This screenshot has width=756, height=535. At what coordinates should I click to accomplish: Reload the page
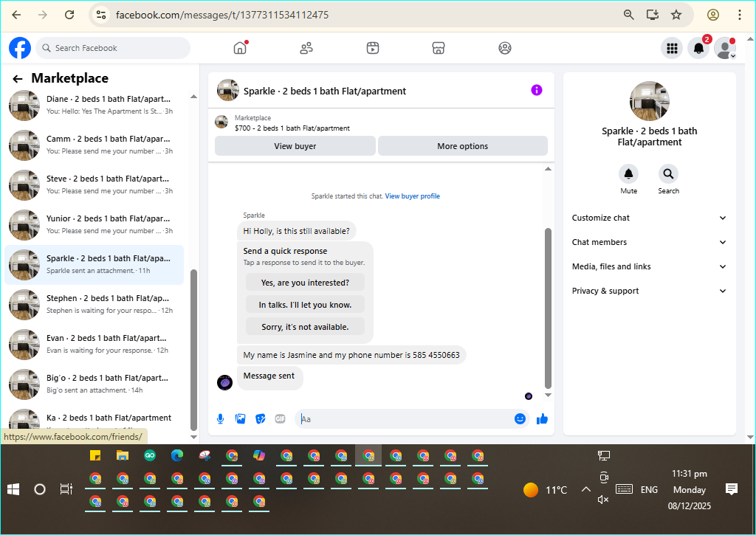click(69, 15)
